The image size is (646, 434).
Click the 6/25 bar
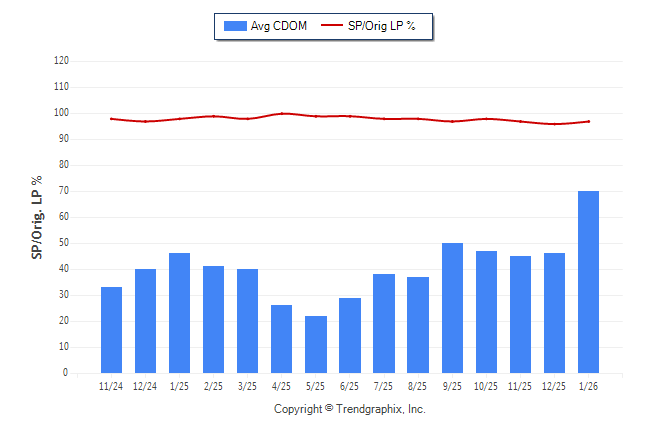(350, 335)
